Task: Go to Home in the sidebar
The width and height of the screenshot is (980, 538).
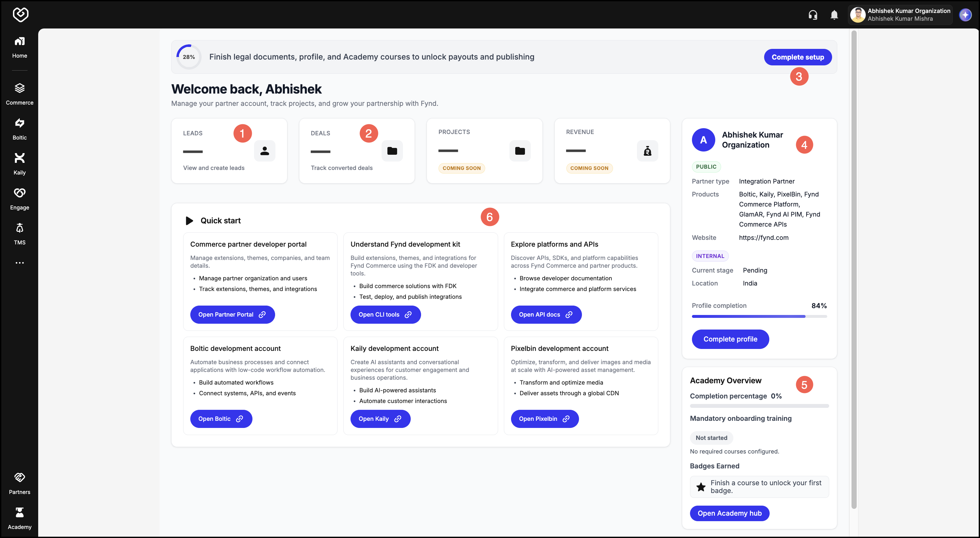Action: pos(19,47)
